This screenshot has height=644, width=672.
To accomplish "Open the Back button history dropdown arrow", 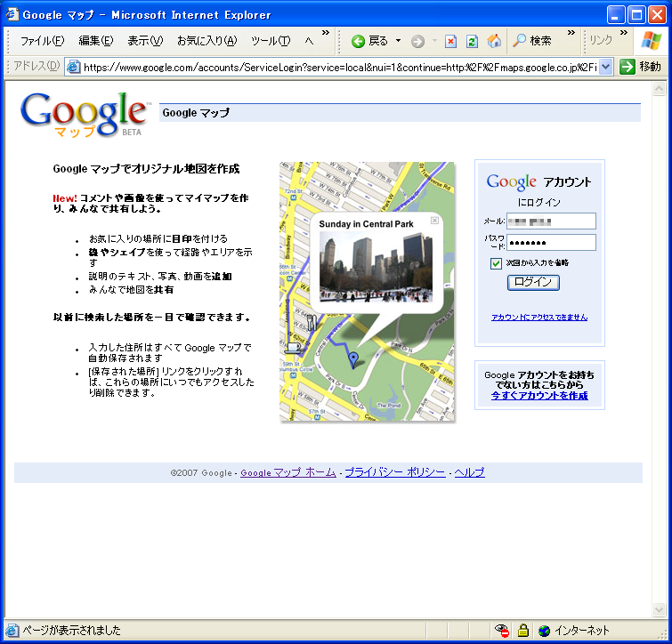I will (x=398, y=41).
